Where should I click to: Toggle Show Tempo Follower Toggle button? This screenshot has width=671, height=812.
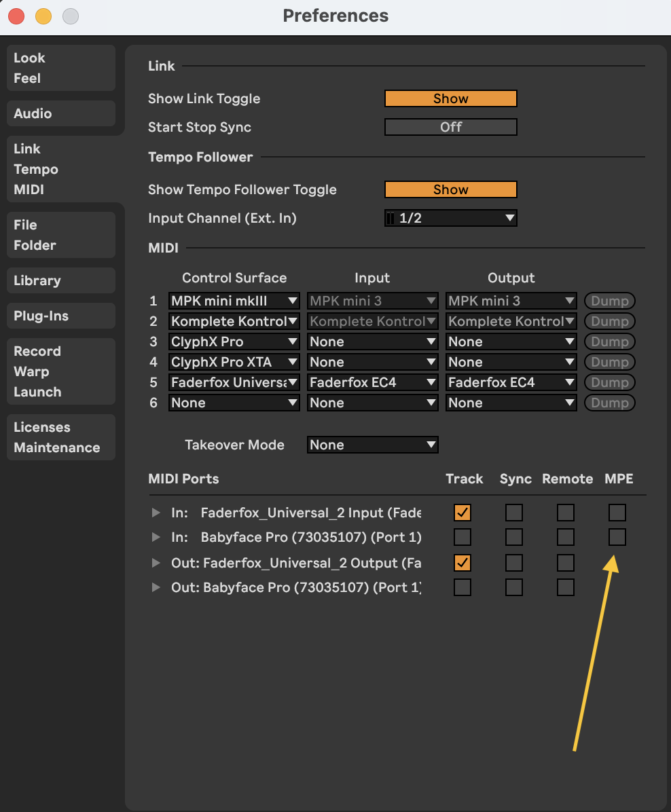[450, 189]
